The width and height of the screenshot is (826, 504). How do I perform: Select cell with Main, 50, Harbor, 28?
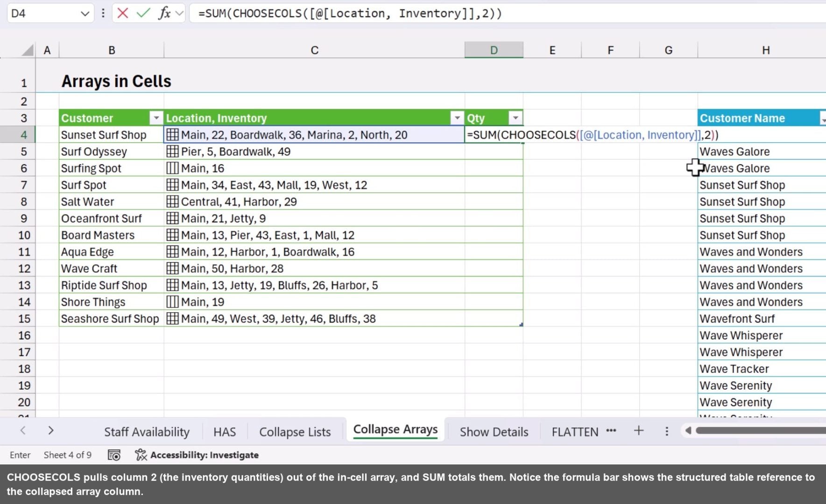point(314,268)
